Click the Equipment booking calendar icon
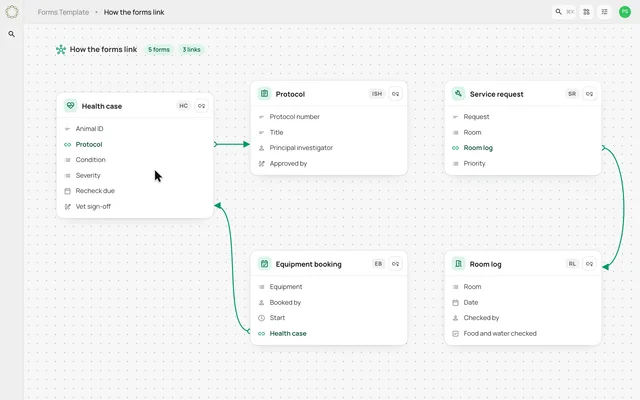640x400 pixels. click(x=264, y=264)
